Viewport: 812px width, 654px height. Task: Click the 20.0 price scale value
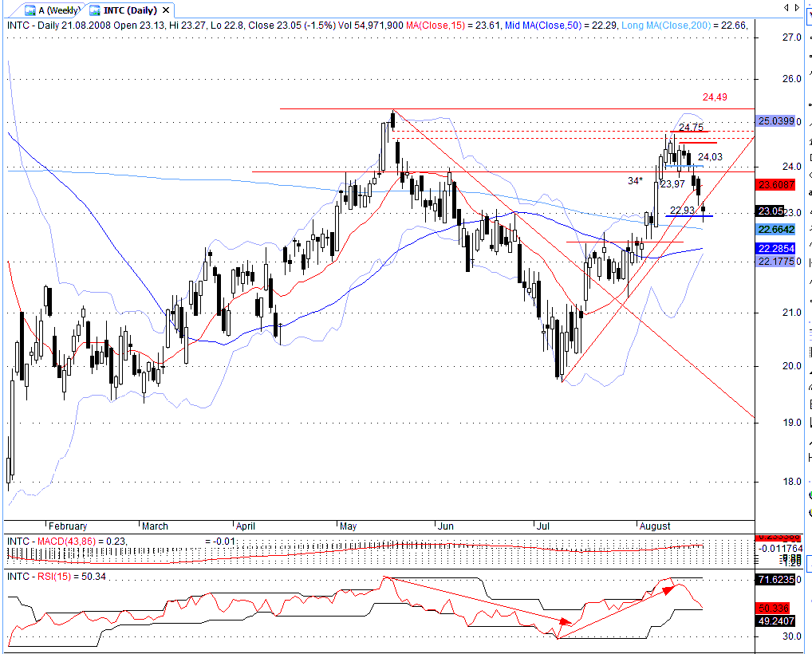[x=792, y=365]
